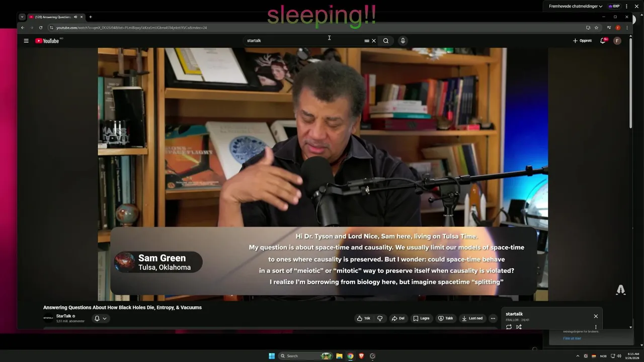Click the 0XP badge in chat header
The height and width of the screenshot is (362, 644).
click(614, 7)
